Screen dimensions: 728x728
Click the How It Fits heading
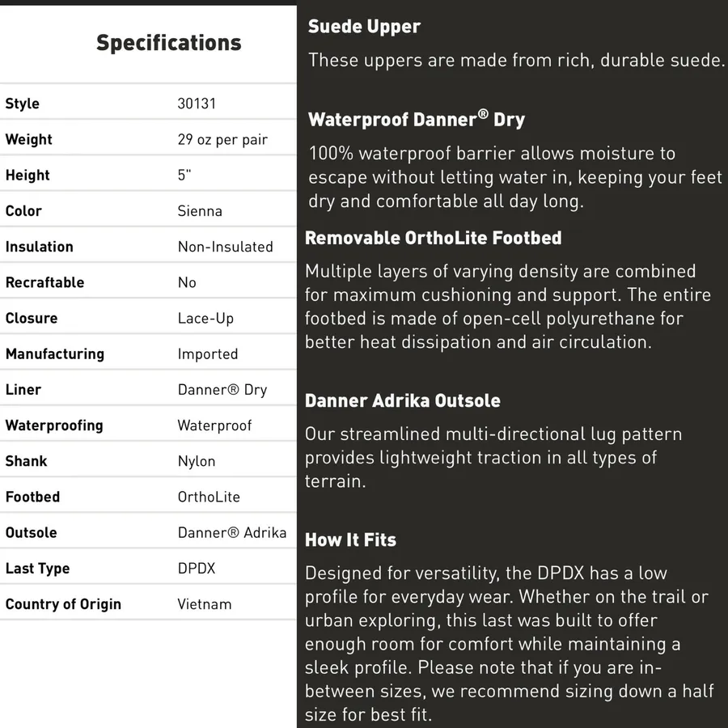pos(350,540)
